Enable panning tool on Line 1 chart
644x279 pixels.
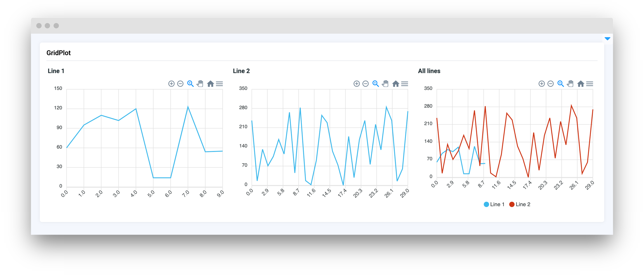[x=200, y=84]
